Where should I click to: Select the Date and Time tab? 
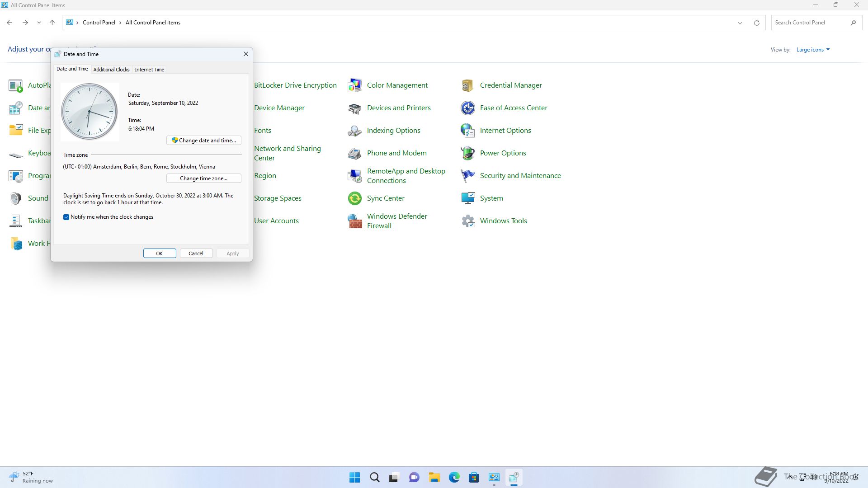[x=72, y=69]
